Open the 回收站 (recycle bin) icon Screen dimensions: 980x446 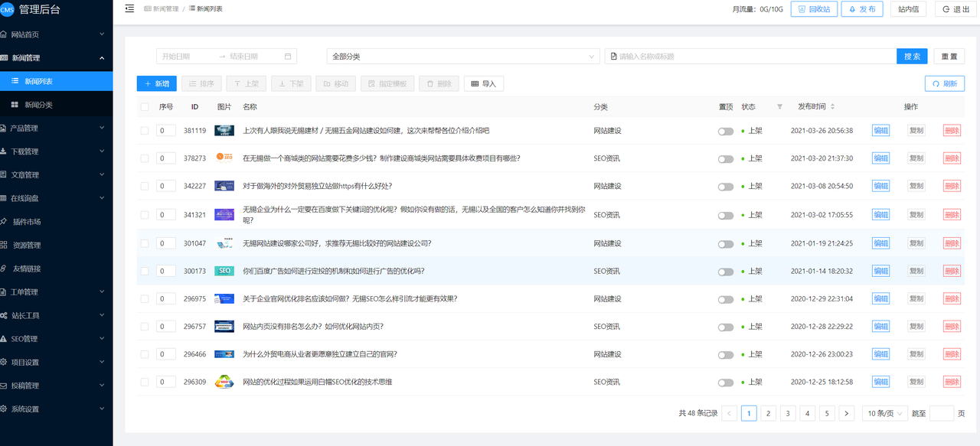pyautogui.click(x=814, y=8)
